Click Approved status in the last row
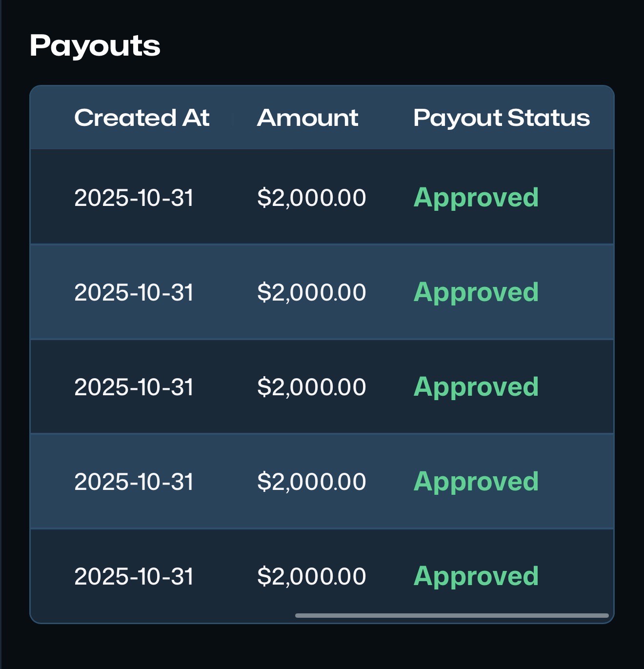 pos(476,576)
